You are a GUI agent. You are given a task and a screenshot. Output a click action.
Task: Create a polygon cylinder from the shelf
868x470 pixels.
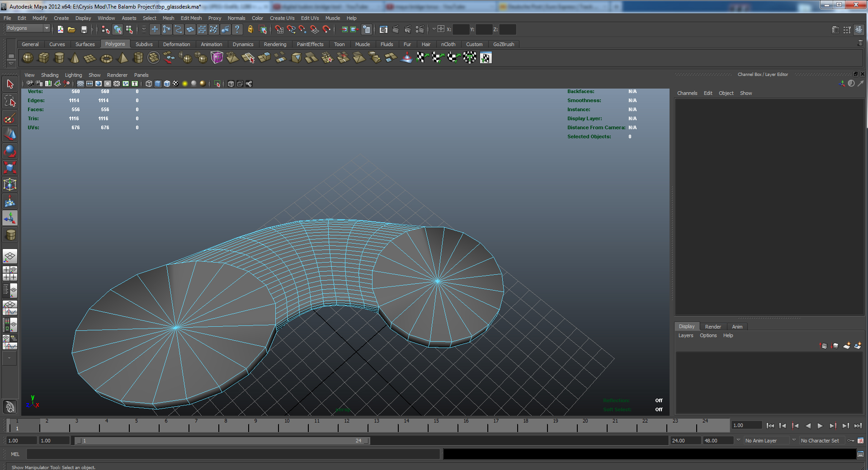[x=59, y=58]
